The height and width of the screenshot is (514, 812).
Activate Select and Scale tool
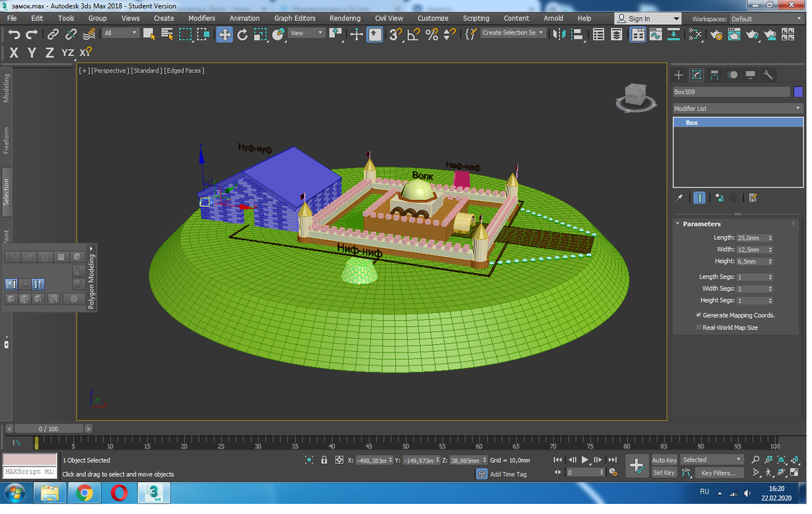click(x=261, y=34)
